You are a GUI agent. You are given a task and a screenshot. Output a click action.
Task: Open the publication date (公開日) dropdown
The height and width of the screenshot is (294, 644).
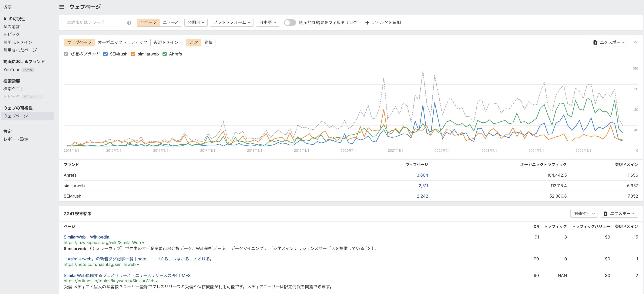click(196, 22)
